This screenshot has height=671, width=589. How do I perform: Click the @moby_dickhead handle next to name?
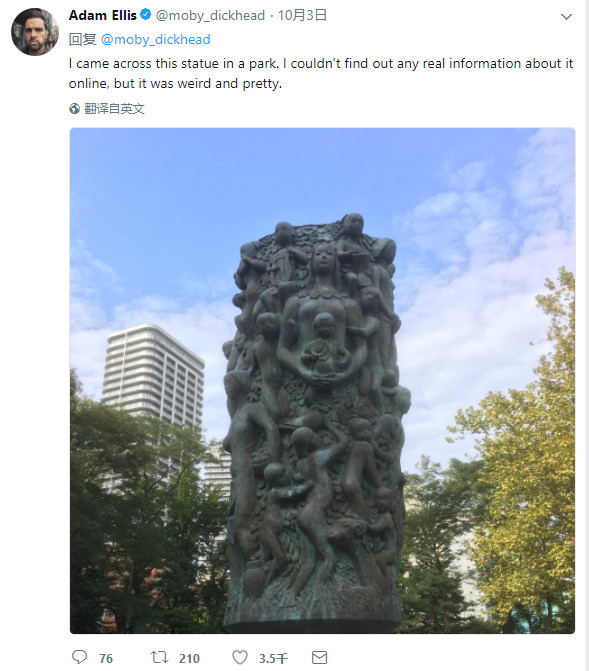pyautogui.click(x=210, y=16)
